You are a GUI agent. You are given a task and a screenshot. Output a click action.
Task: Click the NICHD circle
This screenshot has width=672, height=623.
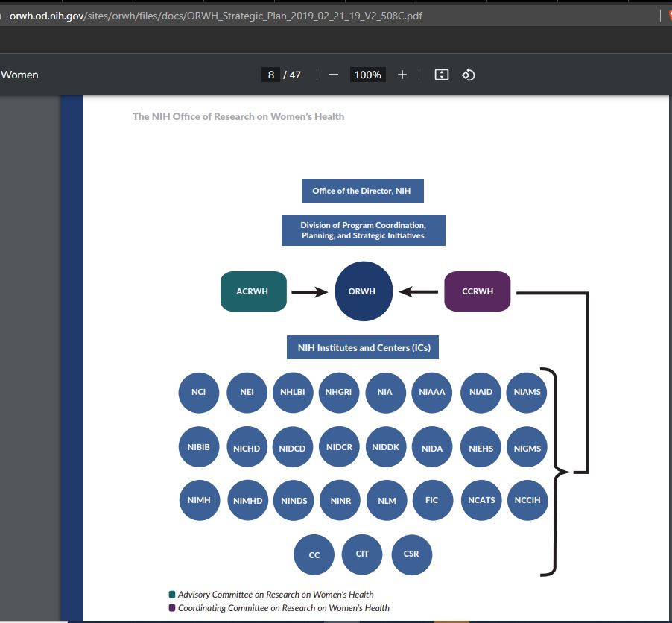(247, 447)
